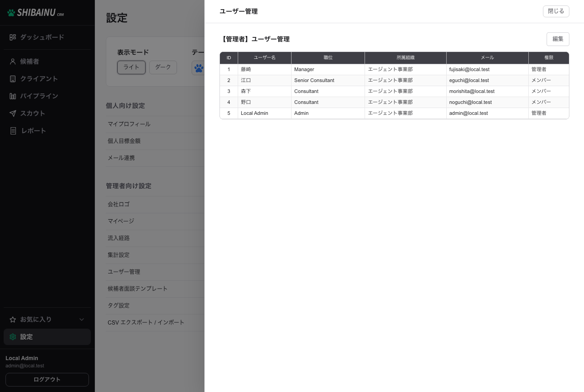Open マイプロフィール setting

tap(155, 124)
